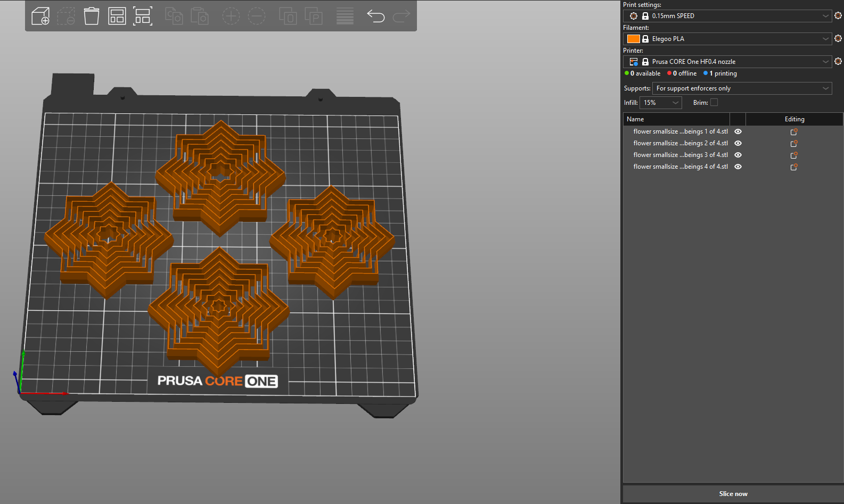Edit settings for flower 4 of 4

pyautogui.click(x=794, y=167)
